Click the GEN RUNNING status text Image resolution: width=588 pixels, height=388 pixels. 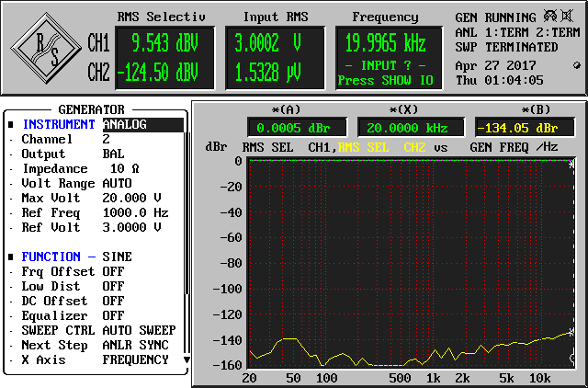[x=495, y=17]
